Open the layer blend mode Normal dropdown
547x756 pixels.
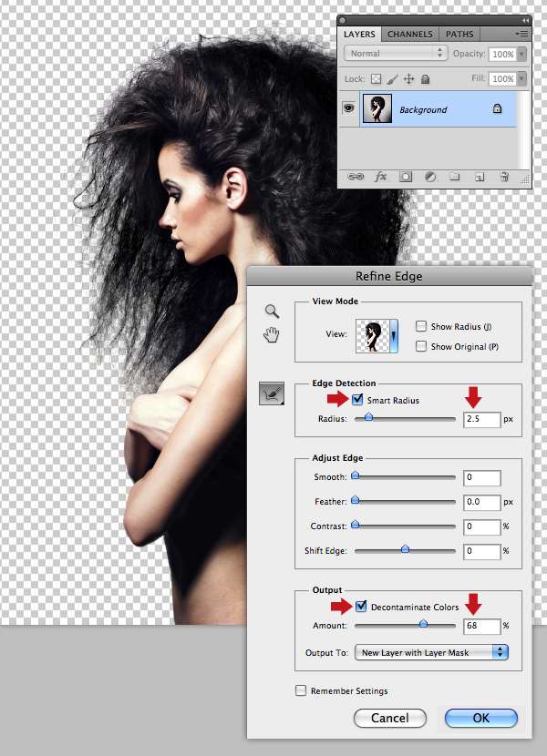pyautogui.click(x=397, y=54)
